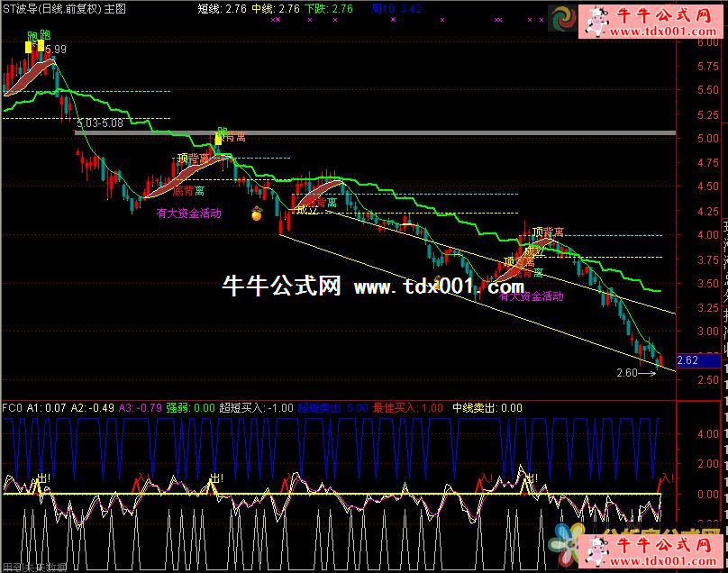Click the center 牛牛公式网 watermark text
The width and height of the screenshot is (728, 573).
(282, 286)
